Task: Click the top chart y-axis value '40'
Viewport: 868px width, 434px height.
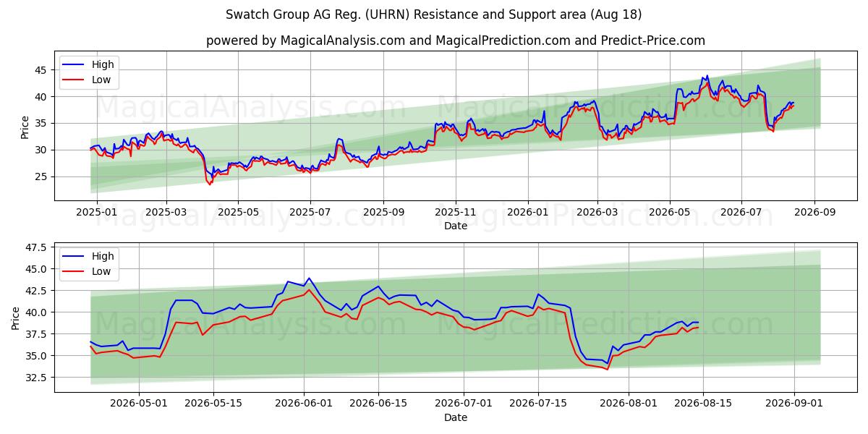Action: pyautogui.click(x=42, y=97)
